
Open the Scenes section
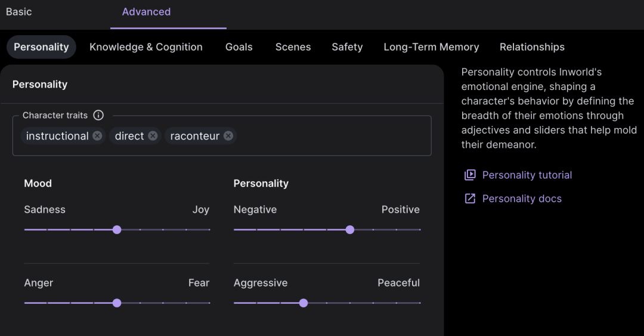pos(293,47)
